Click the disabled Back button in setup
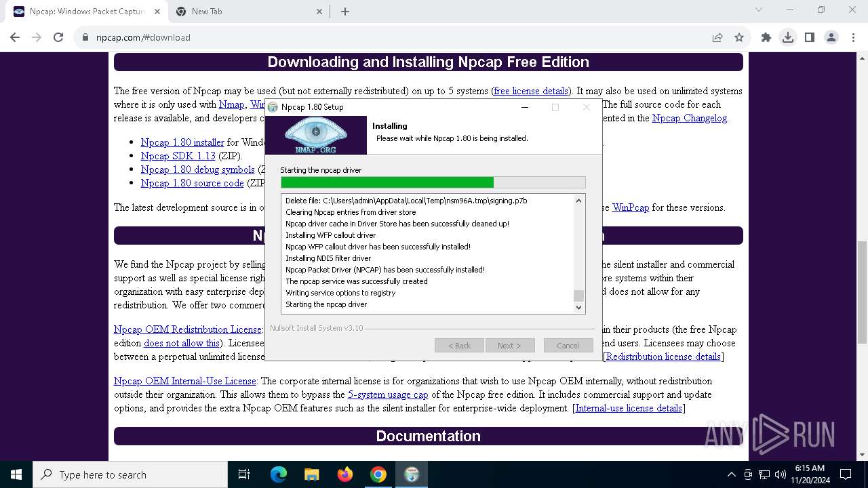The width and height of the screenshot is (868, 488). pyautogui.click(x=459, y=346)
